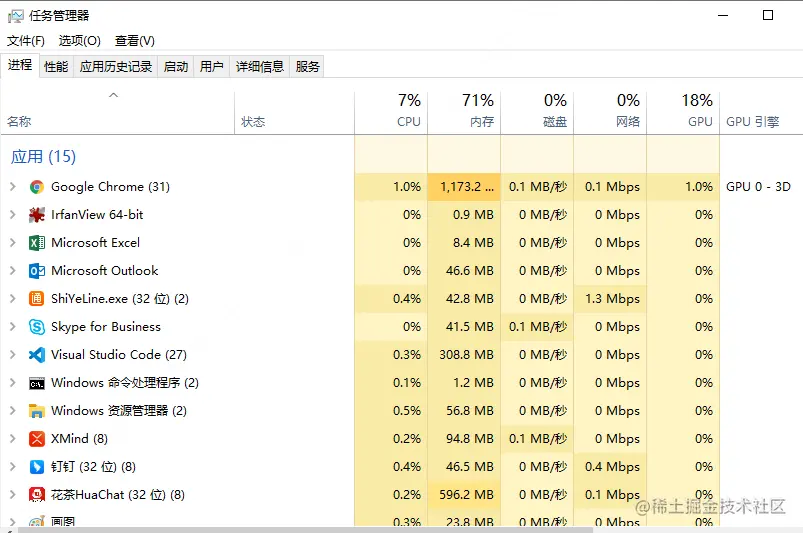Click the GPU 0 - 3D engine cell

pos(758,187)
